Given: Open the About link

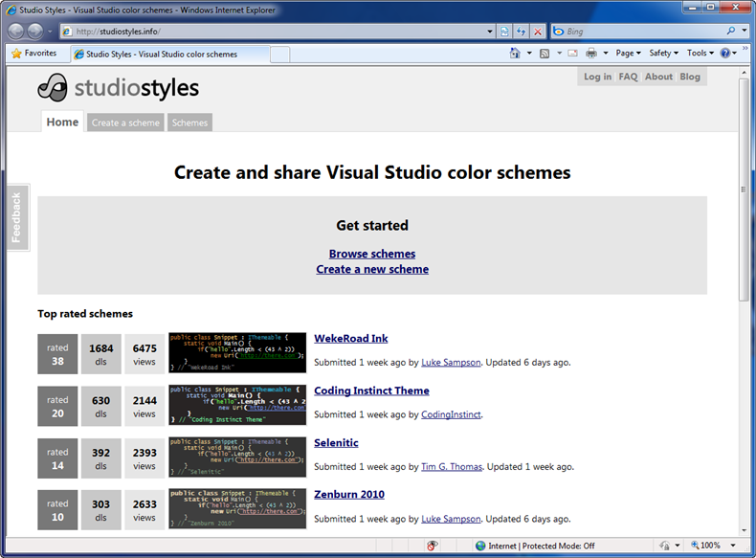Looking at the screenshot, I should tap(658, 77).
